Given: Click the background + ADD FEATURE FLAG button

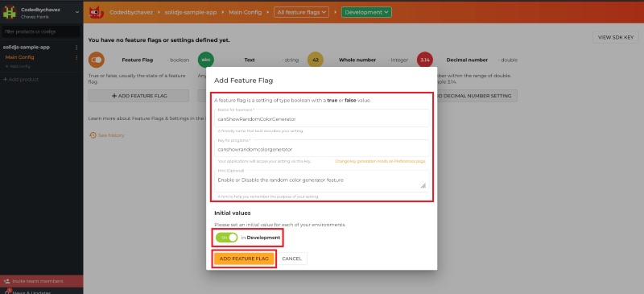Looking at the screenshot, I should [x=138, y=96].
